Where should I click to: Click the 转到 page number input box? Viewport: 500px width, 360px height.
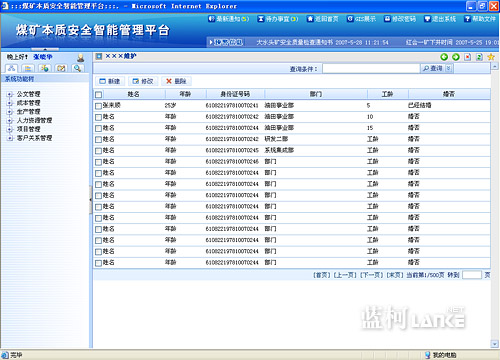click(472, 275)
